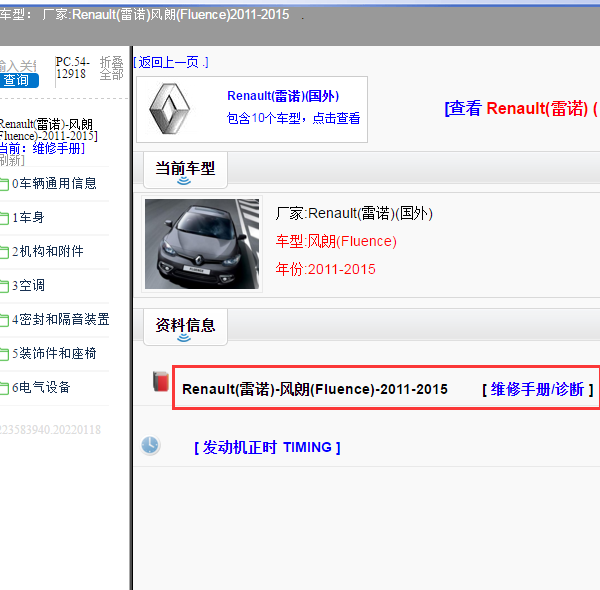Expand 0车辆通用信息 tree node
Viewport: 600px width, 590px height.
tap(54, 184)
